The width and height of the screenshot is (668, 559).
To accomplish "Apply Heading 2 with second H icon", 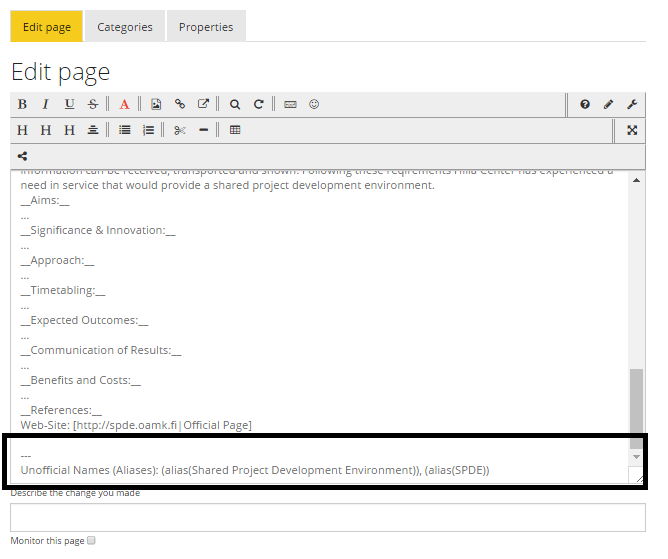I will [46, 130].
